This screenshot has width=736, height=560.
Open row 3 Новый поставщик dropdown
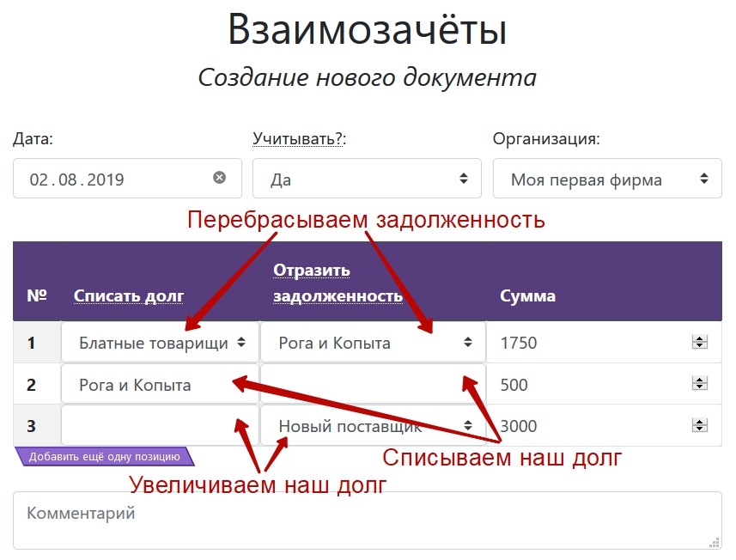pos(374,426)
